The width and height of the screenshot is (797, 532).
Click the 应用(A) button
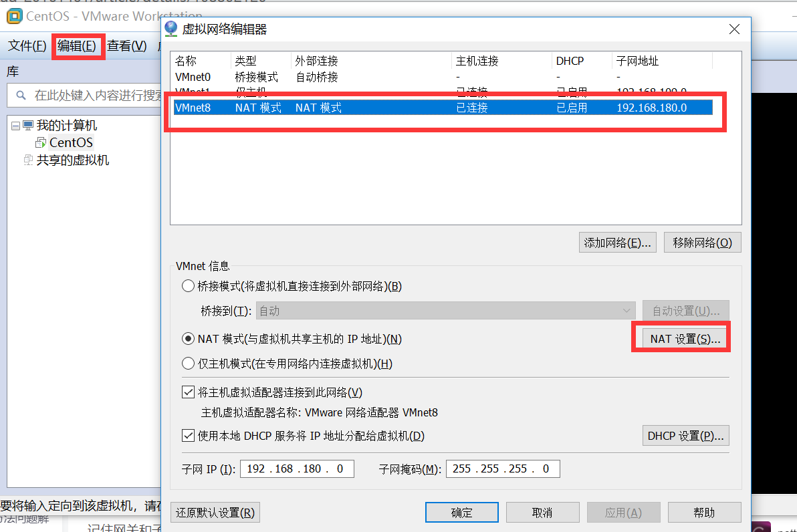[623, 513]
